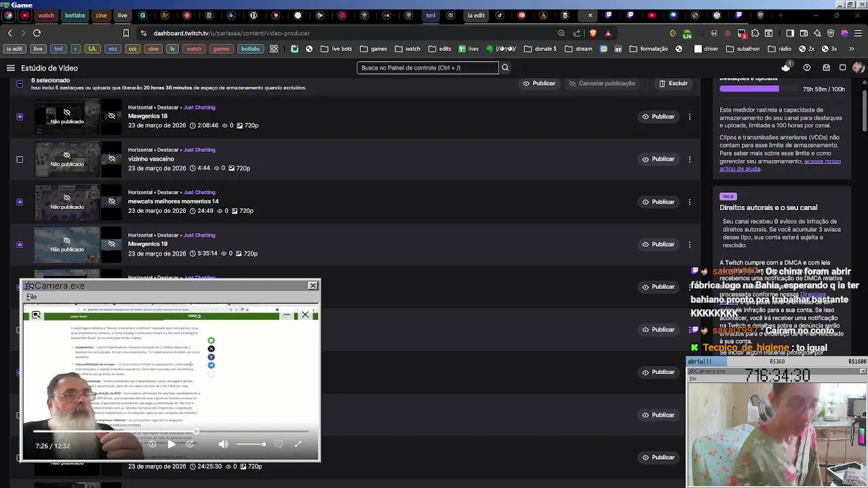This screenshot has height=488, width=868.
Task: Open the 'formatação' bookmark folder
Action: (649, 49)
